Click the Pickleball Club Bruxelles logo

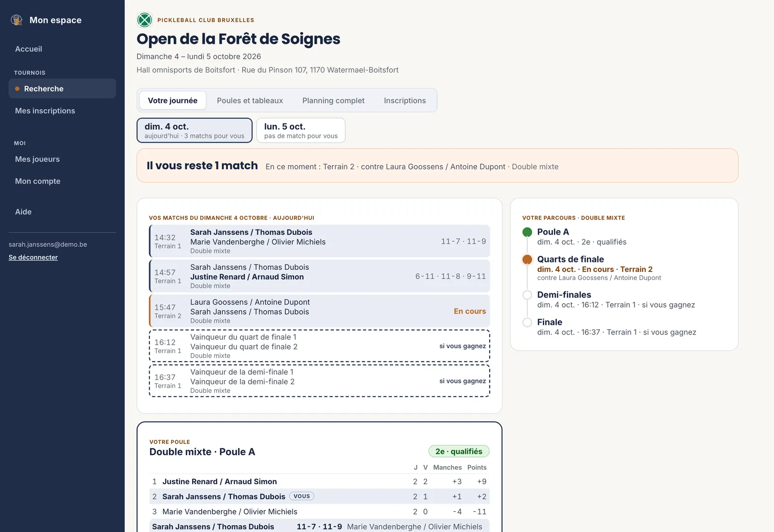(145, 20)
